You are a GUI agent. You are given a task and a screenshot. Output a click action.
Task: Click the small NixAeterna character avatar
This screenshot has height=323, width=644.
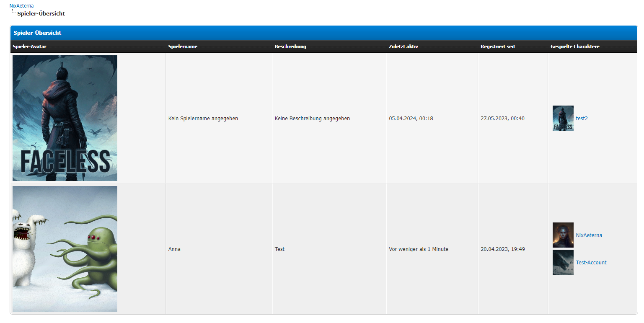point(563,235)
